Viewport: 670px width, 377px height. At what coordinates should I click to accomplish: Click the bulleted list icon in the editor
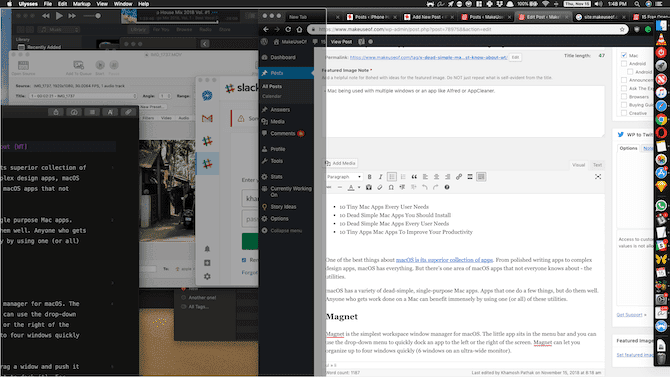(392, 177)
